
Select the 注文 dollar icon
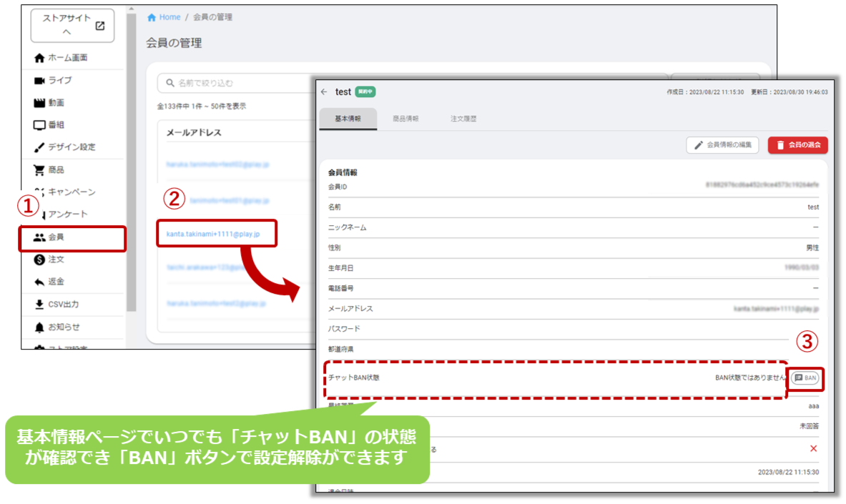pos(39,260)
